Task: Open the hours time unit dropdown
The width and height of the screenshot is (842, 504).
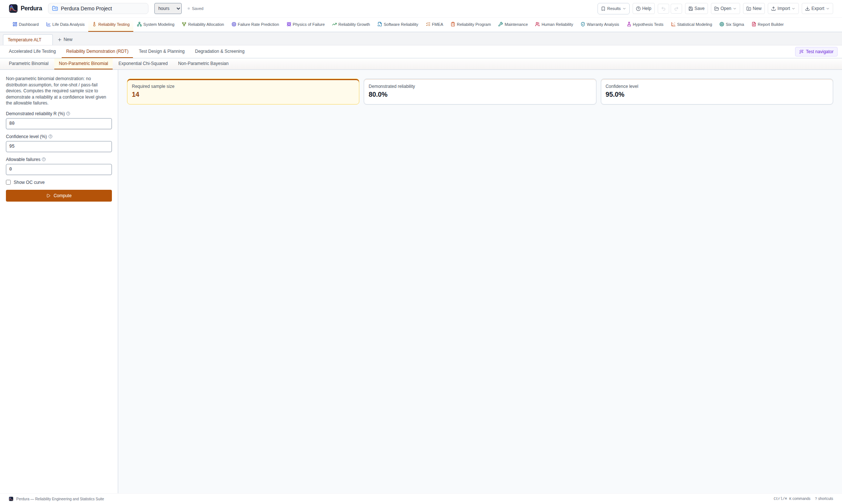Action: (x=168, y=8)
